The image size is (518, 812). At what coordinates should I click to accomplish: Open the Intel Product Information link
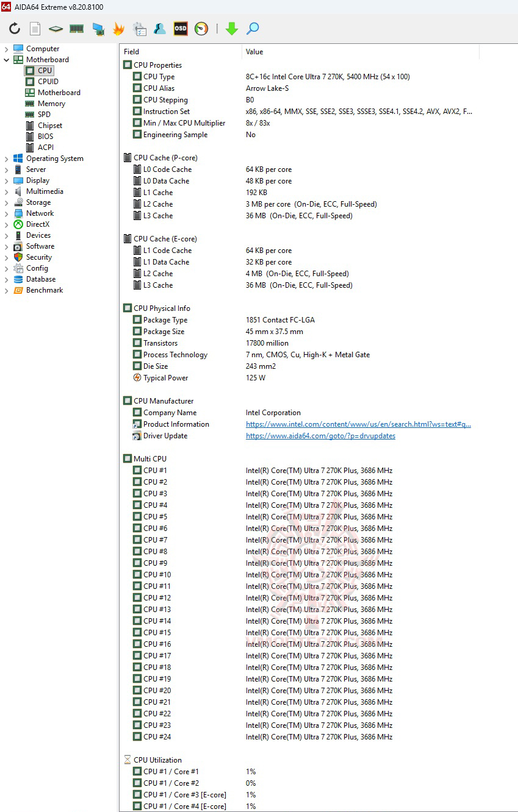pyautogui.click(x=358, y=424)
